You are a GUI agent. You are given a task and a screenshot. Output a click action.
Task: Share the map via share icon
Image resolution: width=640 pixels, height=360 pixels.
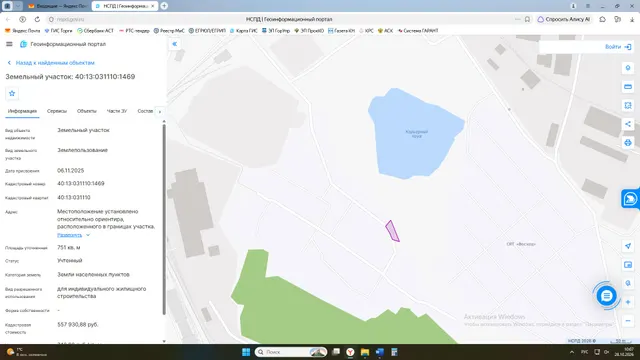click(x=628, y=124)
